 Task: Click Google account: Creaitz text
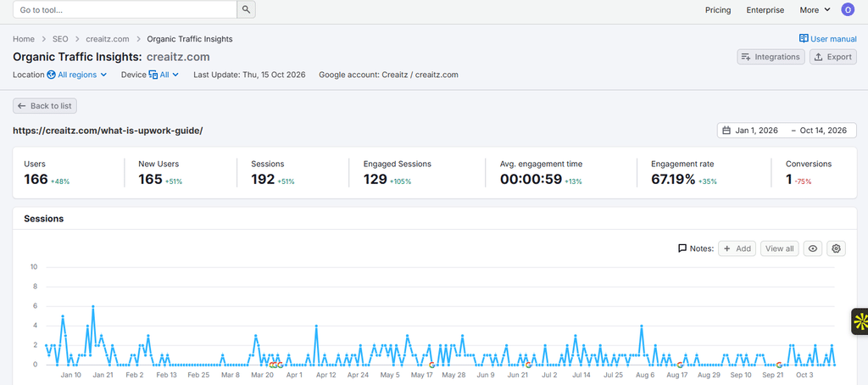click(388, 75)
